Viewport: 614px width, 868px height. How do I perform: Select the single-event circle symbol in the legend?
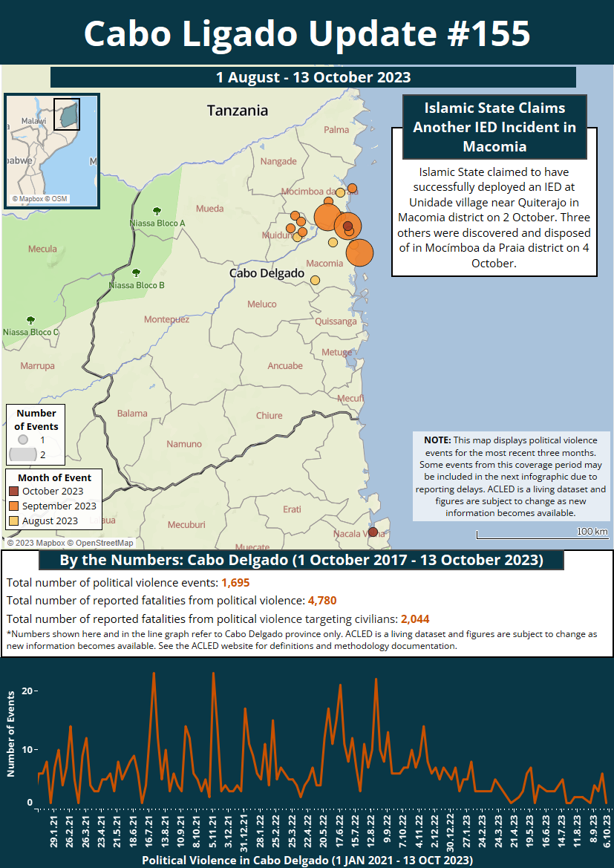pyautogui.click(x=23, y=440)
